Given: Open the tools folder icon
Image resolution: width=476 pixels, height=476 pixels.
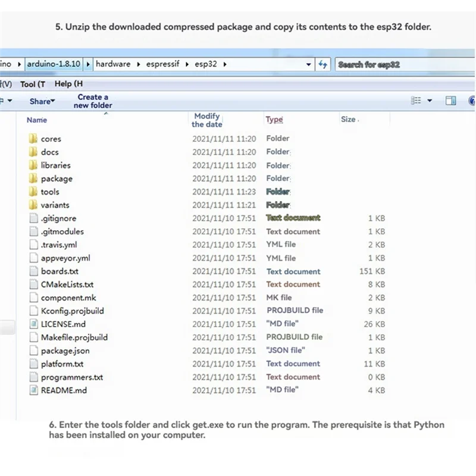Looking at the screenshot, I should click(33, 192).
